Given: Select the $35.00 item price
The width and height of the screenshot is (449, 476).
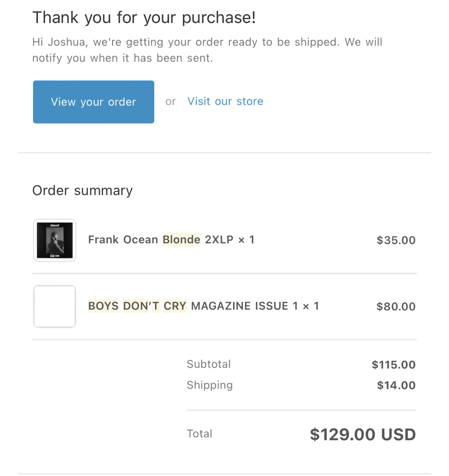Looking at the screenshot, I should (x=396, y=240).
